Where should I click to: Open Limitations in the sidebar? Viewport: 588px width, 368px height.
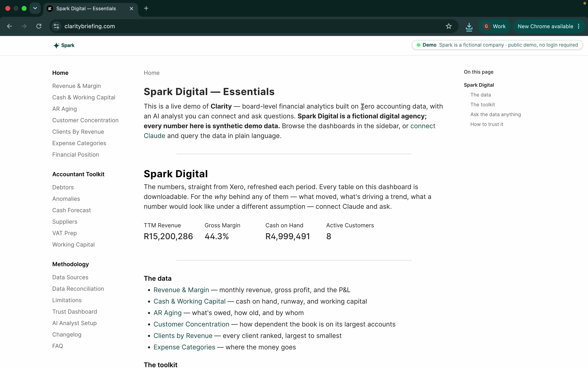(67, 300)
